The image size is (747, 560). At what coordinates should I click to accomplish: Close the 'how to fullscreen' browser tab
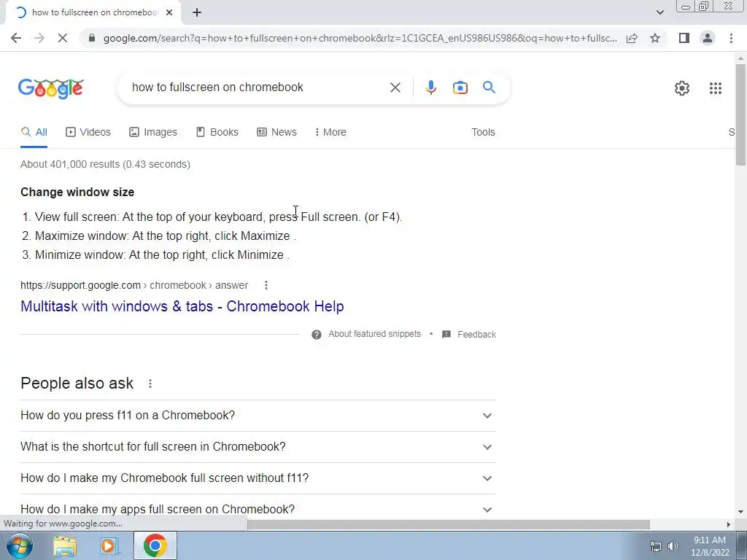coord(169,13)
